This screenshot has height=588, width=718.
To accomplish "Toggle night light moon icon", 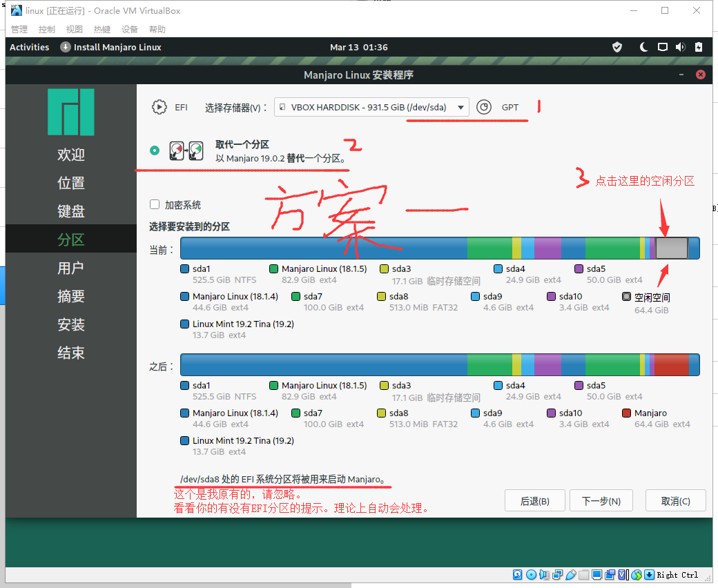I will pos(644,47).
